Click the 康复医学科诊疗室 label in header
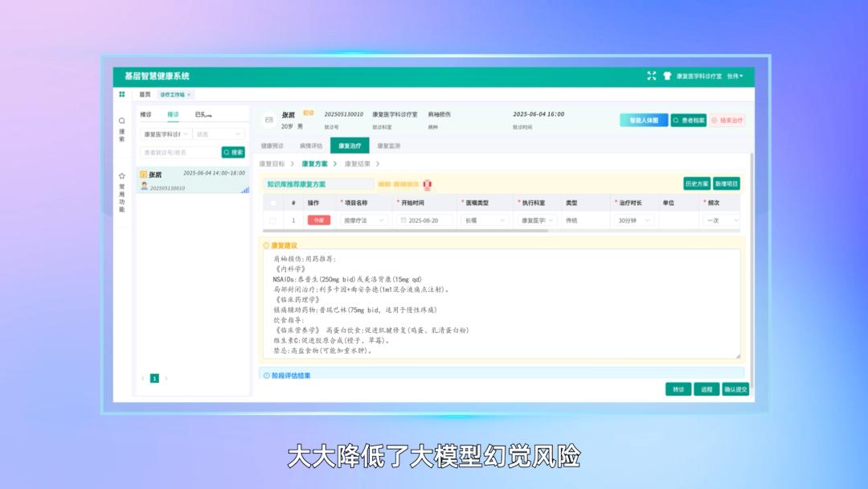Viewport: 868px width, 489px height. click(698, 76)
